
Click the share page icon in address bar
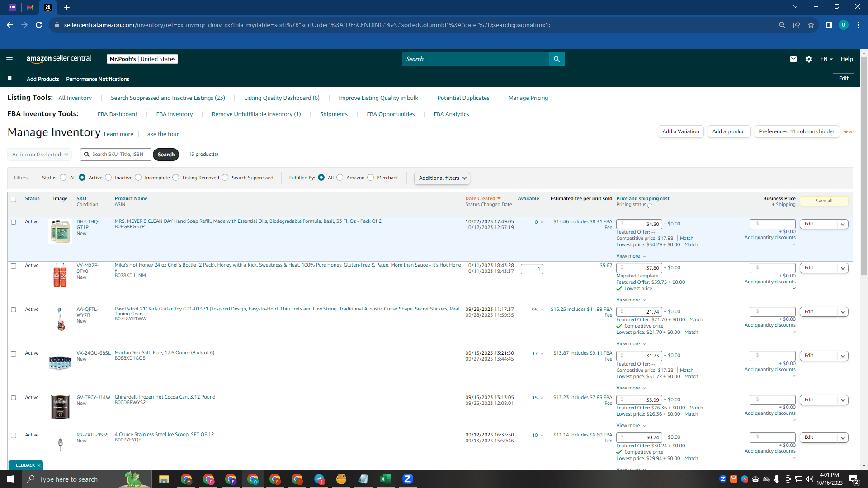click(x=797, y=25)
